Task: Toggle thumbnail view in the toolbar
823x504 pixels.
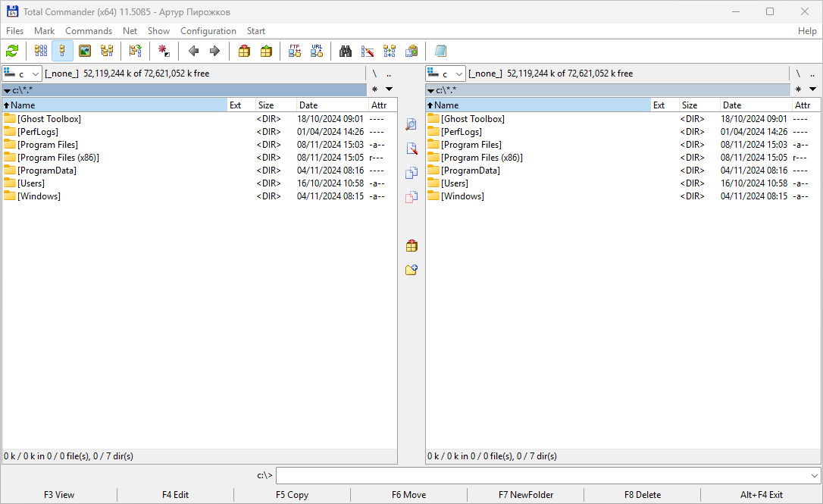Action: 85,51
